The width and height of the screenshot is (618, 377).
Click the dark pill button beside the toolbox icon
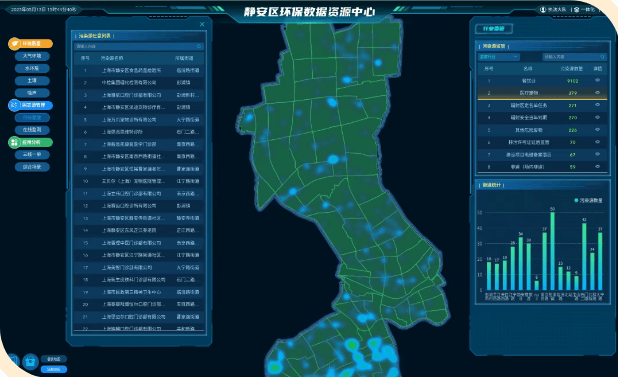[x=54, y=359]
